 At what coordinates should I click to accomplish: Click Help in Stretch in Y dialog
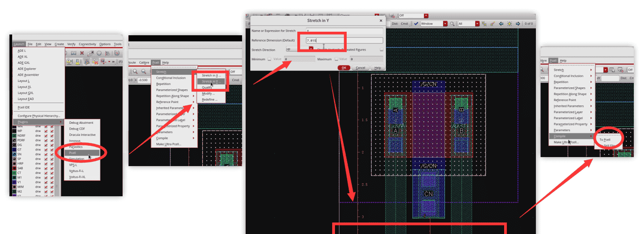tap(378, 67)
